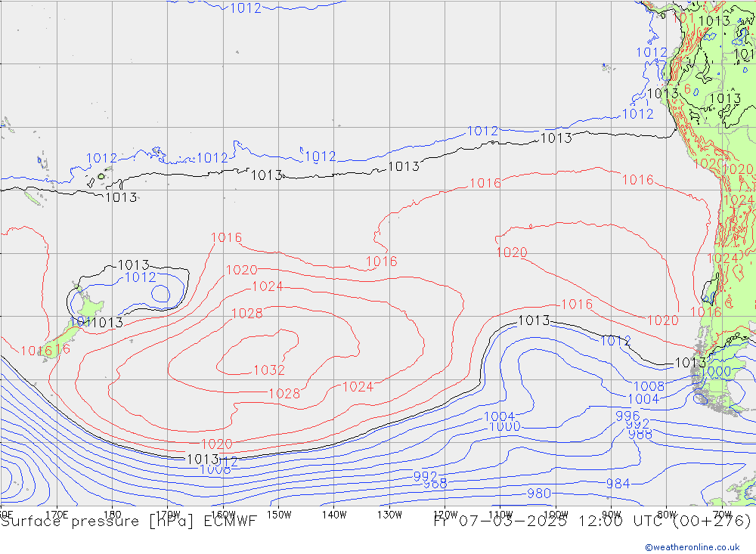This screenshot has width=756, height=554.
Task: Click the 1028 label directly below the 1032 center
Action: tap(284, 394)
